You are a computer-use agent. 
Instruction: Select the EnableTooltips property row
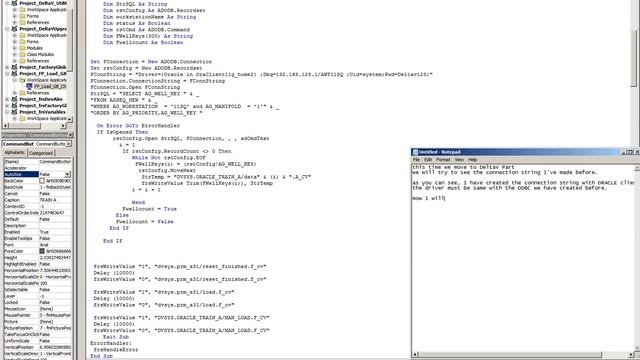[38, 238]
